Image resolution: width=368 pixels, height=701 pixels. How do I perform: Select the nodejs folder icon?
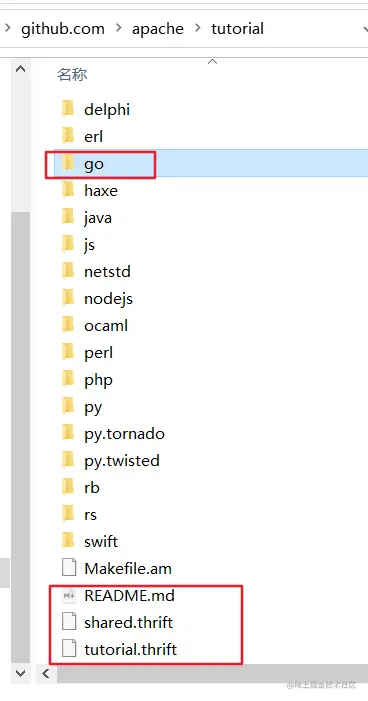pyautogui.click(x=68, y=298)
